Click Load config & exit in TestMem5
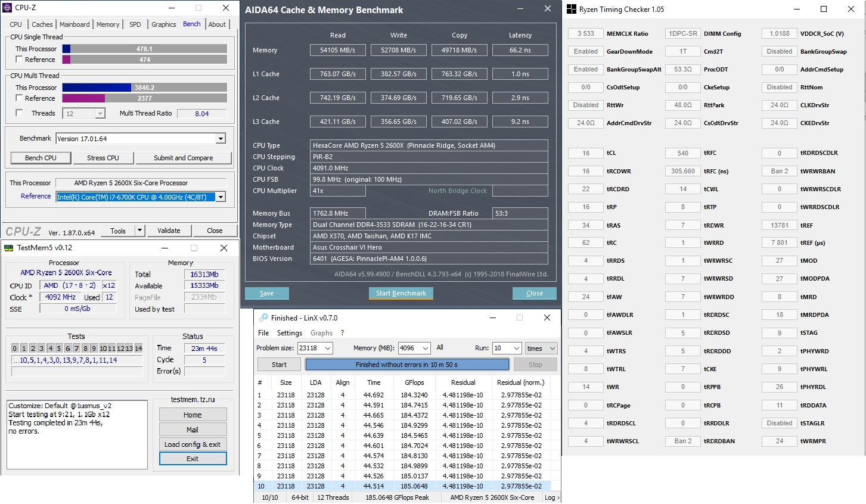 click(x=193, y=444)
